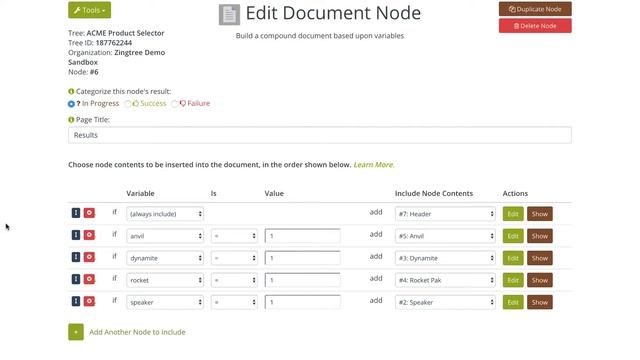This screenshot has height=360, width=640.
Task: Select the Success radio option
Action: pyautogui.click(x=128, y=104)
